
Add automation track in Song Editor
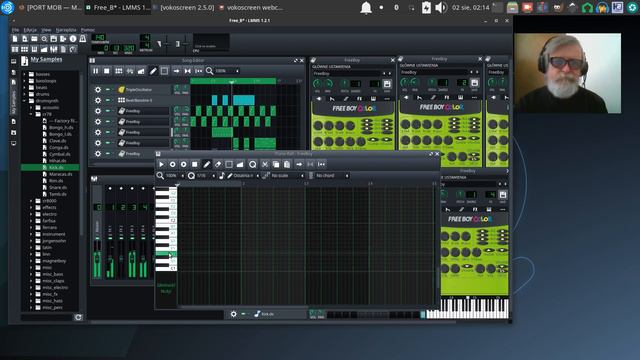pyautogui.click(x=141, y=71)
